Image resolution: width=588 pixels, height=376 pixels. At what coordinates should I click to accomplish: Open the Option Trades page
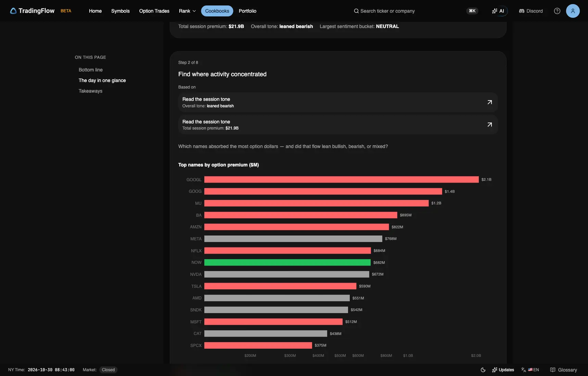click(154, 11)
